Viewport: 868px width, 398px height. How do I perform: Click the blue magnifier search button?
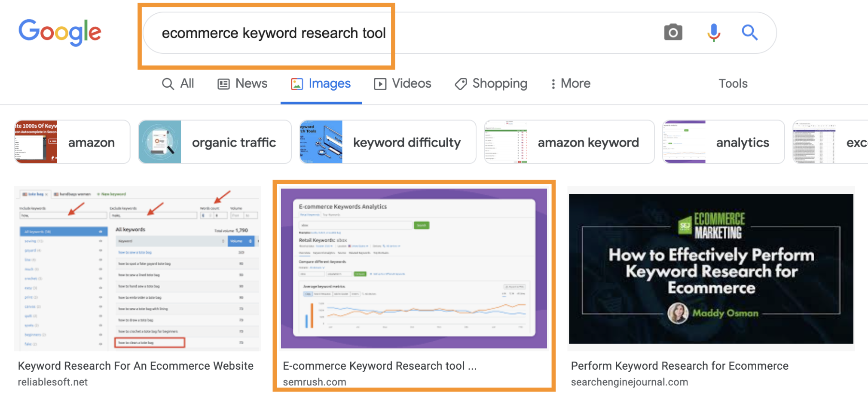[749, 33]
